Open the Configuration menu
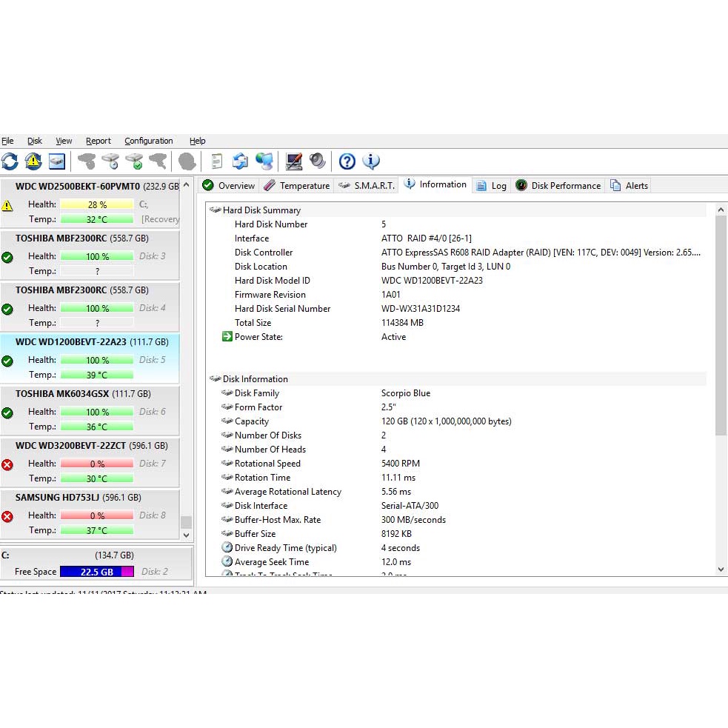The image size is (728, 728). point(148,141)
